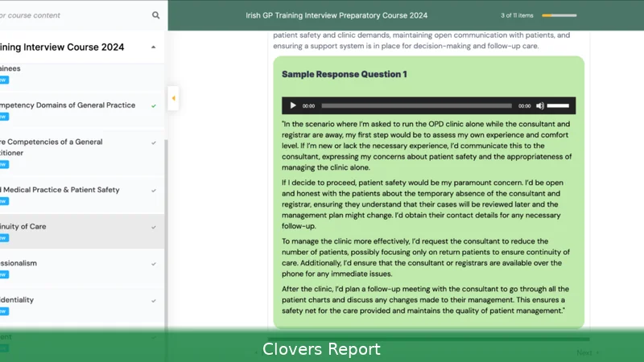Click checkmark beside Competency Domains lesson
This screenshot has width=644, height=362.
[x=154, y=106]
